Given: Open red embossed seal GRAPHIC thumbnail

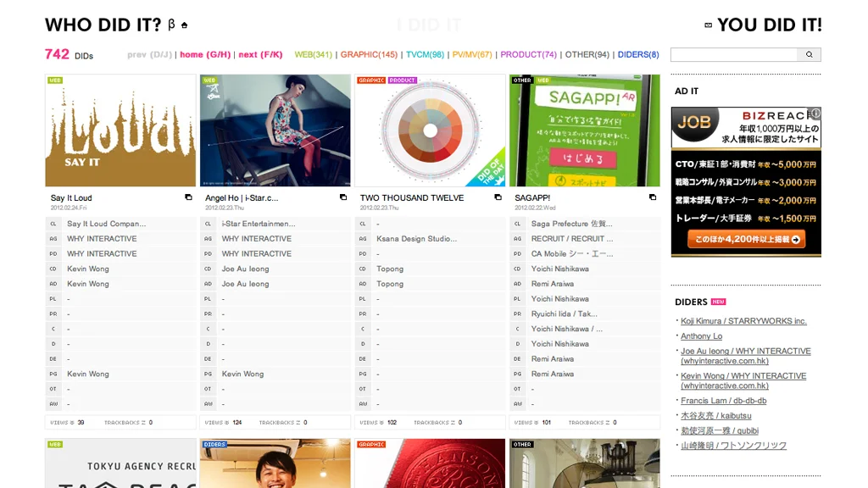Looking at the screenshot, I should tap(430, 463).
